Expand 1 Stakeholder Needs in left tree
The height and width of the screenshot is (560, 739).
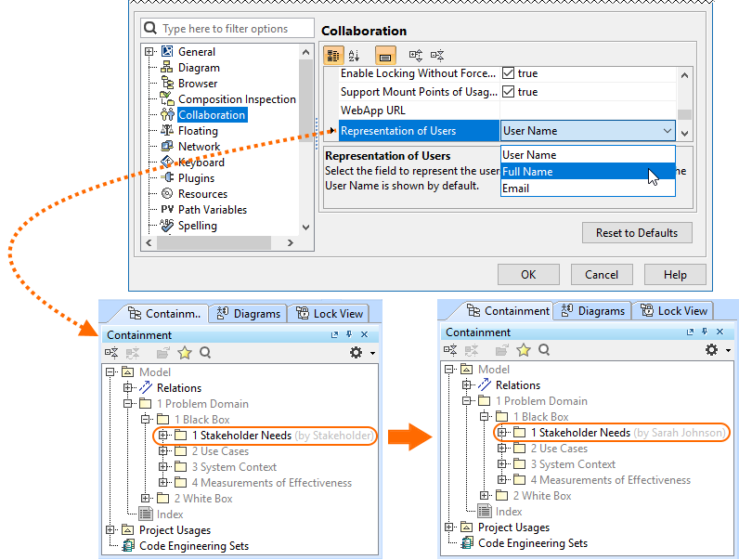tap(163, 435)
